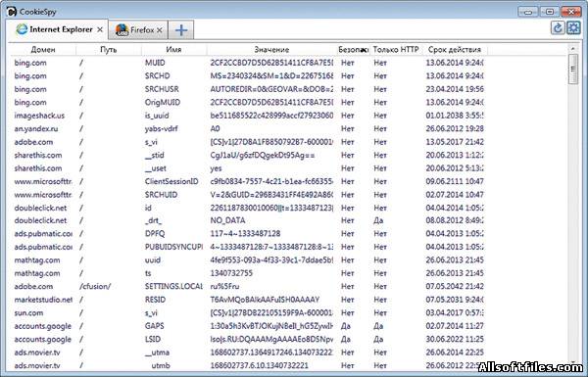
Task: Select the bing.com MUID cookie row
Action: coord(249,63)
